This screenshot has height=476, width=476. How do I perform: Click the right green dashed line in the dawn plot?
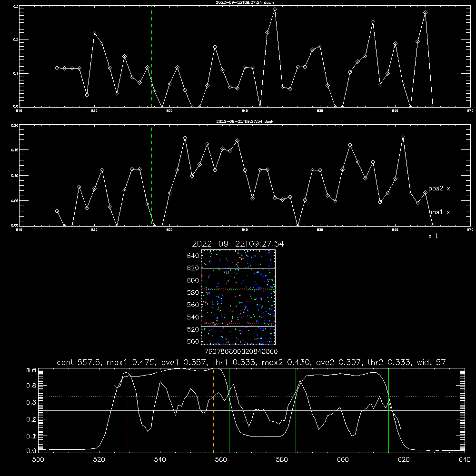263,56
